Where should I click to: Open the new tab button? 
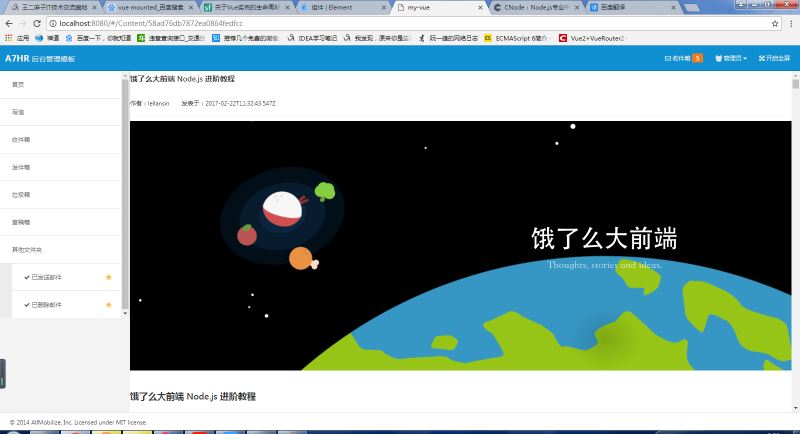click(692, 8)
